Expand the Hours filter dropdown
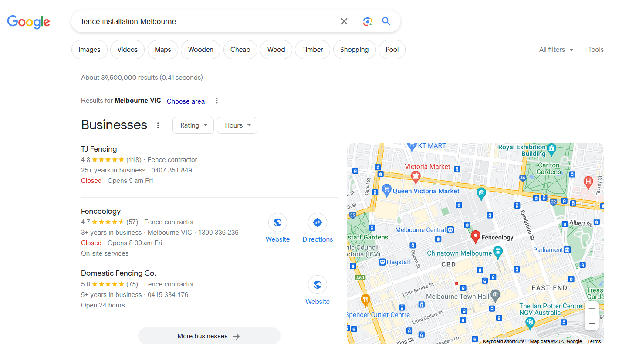Screen dimensions: 639x364 (x=237, y=125)
